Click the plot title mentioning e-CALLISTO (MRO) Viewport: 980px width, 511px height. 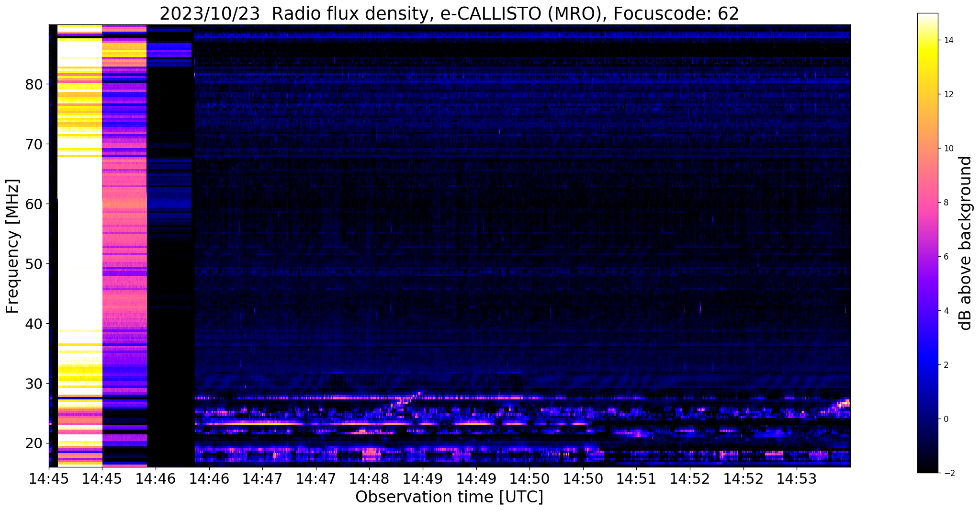(x=449, y=13)
